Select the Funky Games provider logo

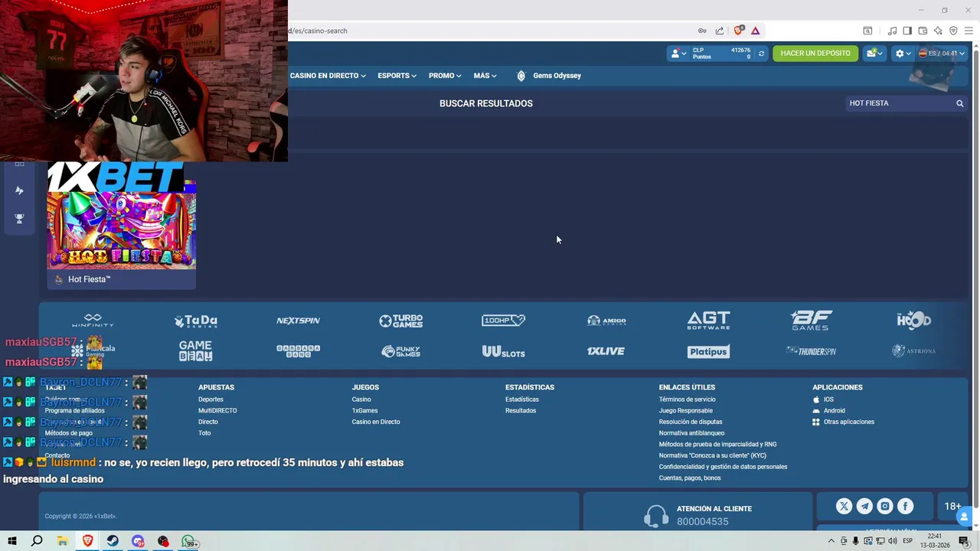pos(401,351)
